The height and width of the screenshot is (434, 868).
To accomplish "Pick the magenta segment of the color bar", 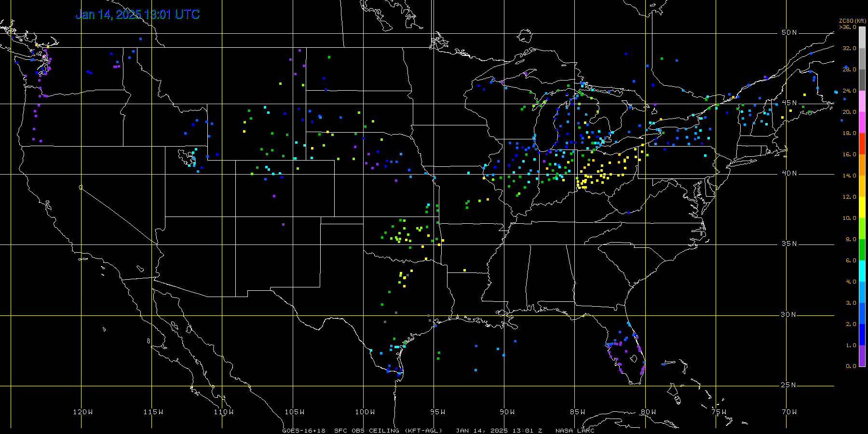I will pos(862,122).
